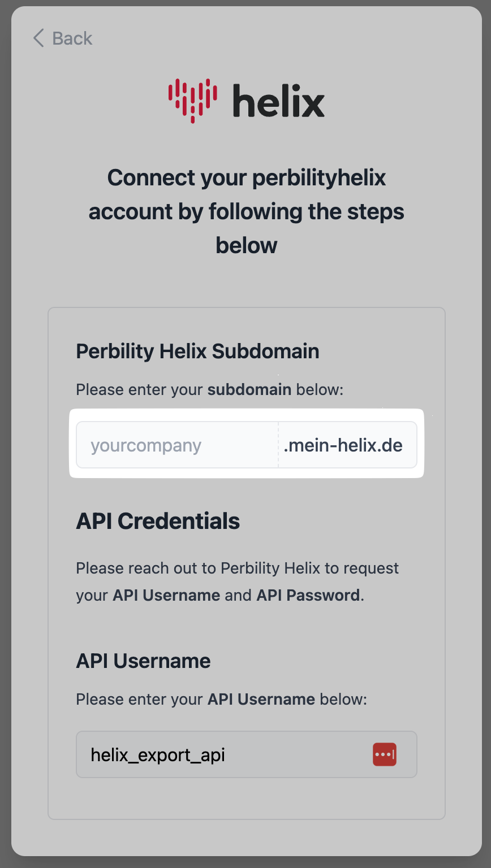The width and height of the screenshot is (491, 868).
Task: Click the red helix heart logo
Action: [192, 100]
